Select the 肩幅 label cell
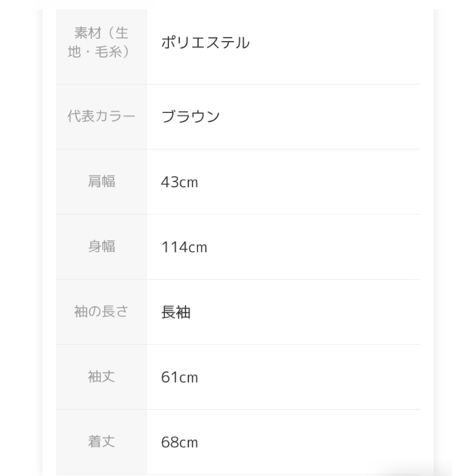The height and width of the screenshot is (476, 476). 101,182
